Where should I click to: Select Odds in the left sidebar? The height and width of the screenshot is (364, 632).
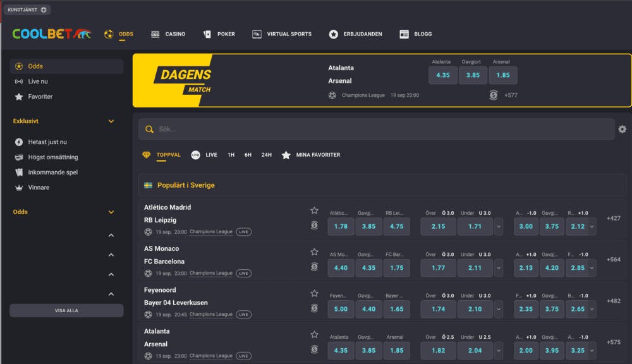click(66, 66)
